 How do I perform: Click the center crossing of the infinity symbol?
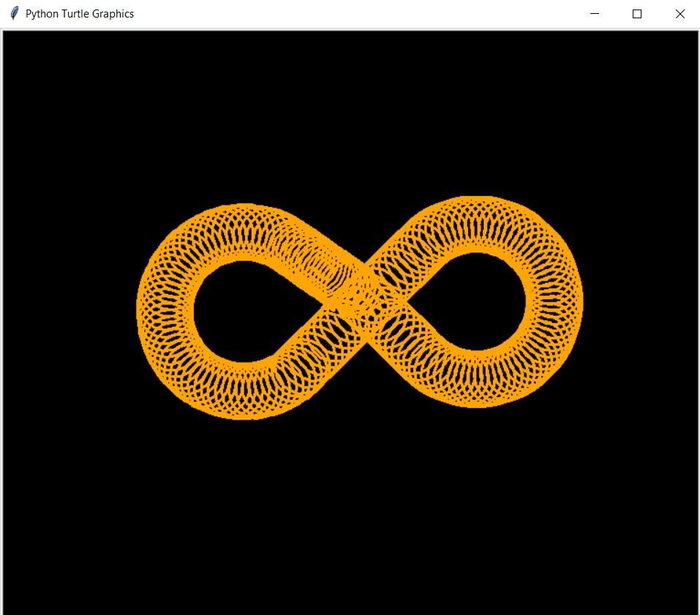(x=364, y=303)
